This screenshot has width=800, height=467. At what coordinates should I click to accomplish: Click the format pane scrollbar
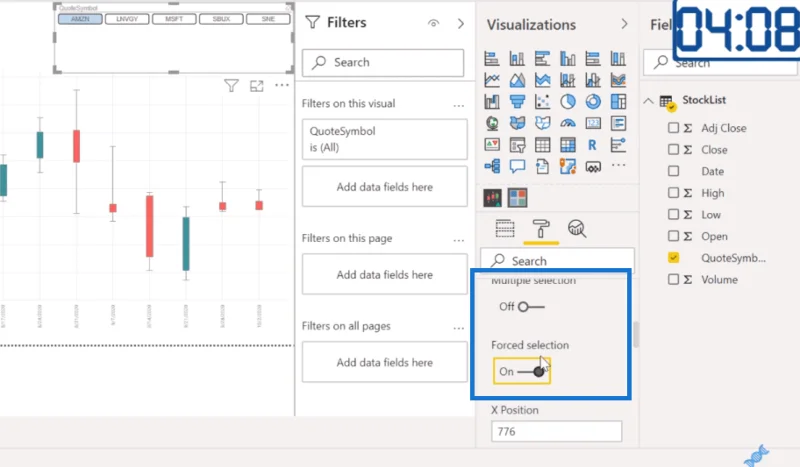pos(636,335)
